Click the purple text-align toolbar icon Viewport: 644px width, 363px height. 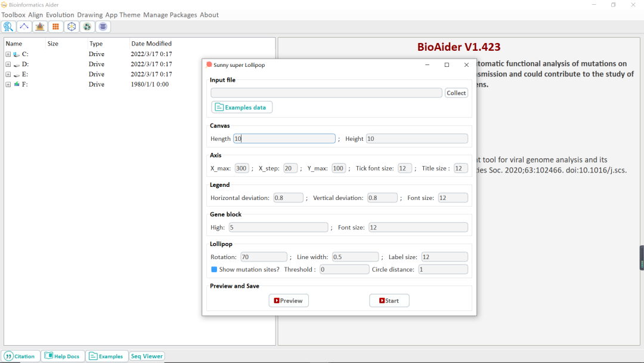103,27
